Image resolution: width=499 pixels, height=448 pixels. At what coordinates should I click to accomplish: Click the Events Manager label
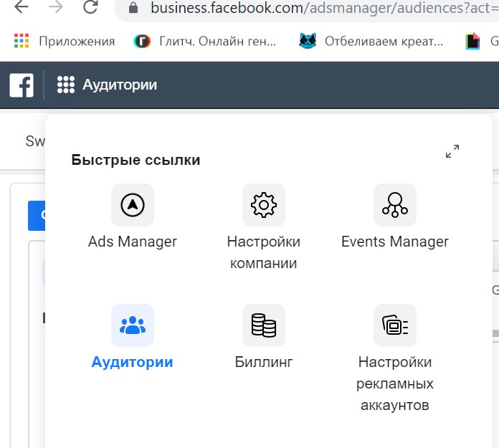pos(394,242)
